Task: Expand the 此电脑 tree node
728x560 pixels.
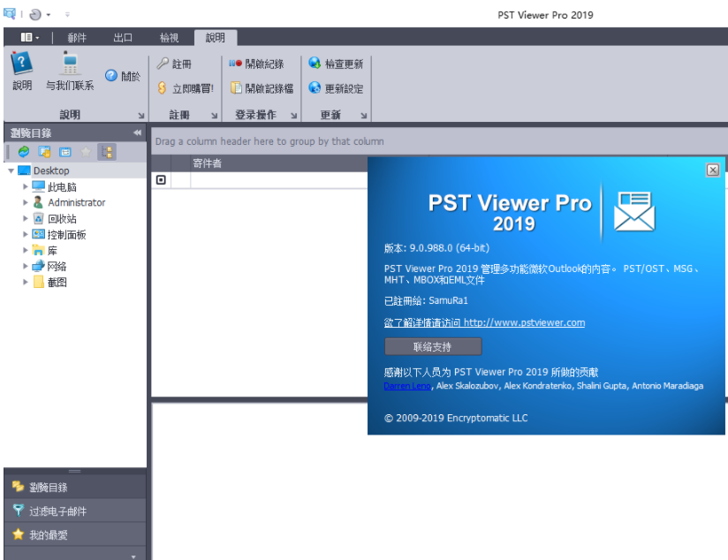Action: click(26, 186)
